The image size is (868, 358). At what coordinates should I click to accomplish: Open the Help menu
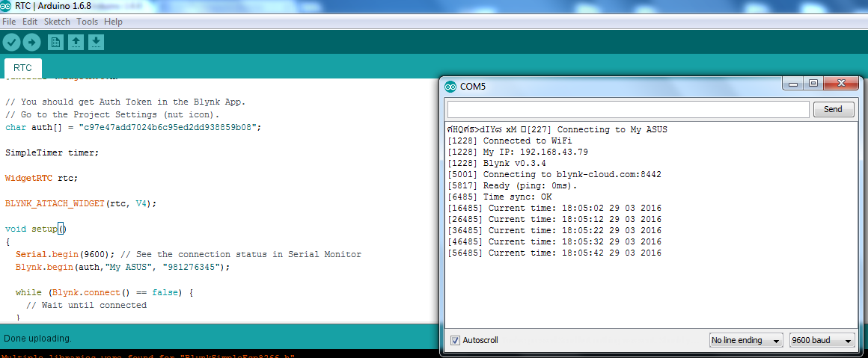tap(113, 22)
